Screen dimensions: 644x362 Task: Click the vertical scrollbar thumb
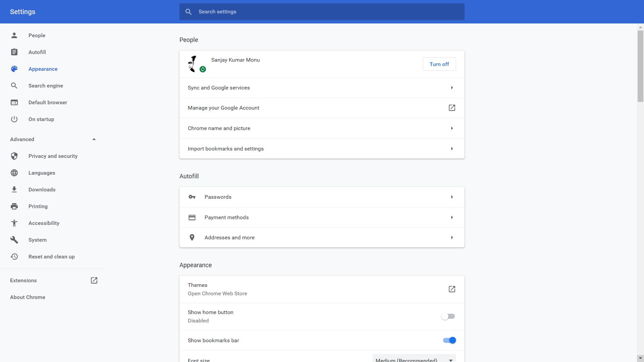(x=640, y=66)
